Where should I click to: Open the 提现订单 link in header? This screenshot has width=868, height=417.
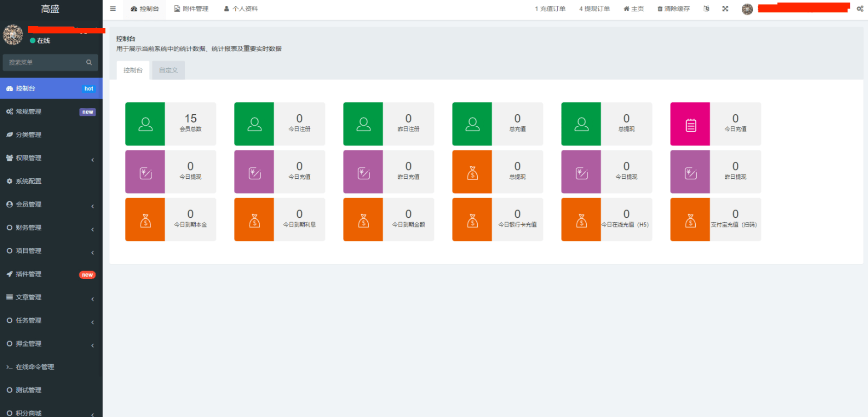[595, 9]
